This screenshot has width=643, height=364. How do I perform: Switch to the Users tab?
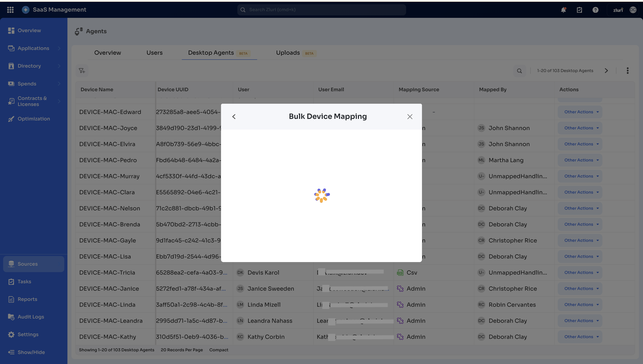point(154,53)
